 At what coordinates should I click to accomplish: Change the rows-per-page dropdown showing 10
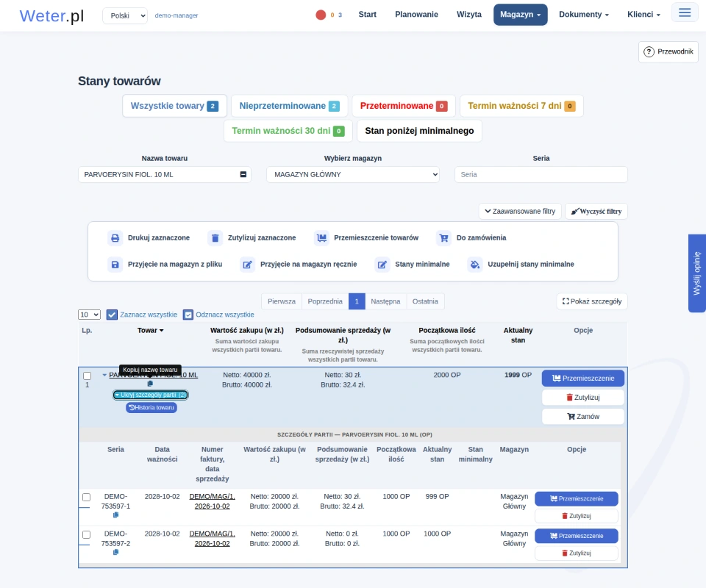pyautogui.click(x=89, y=315)
